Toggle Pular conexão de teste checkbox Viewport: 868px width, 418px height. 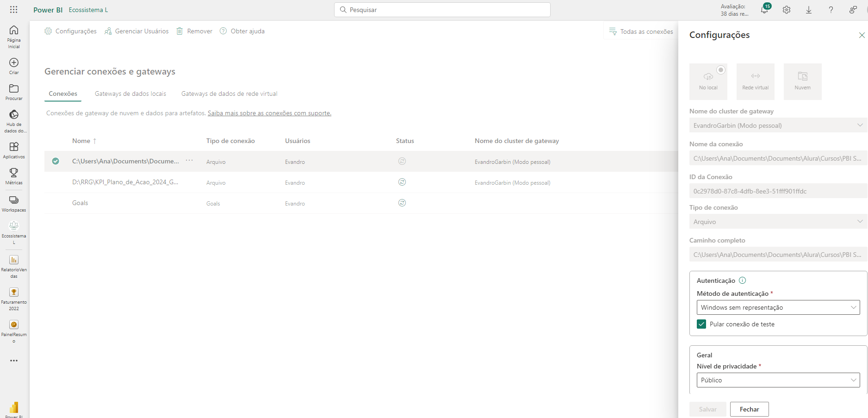point(701,324)
